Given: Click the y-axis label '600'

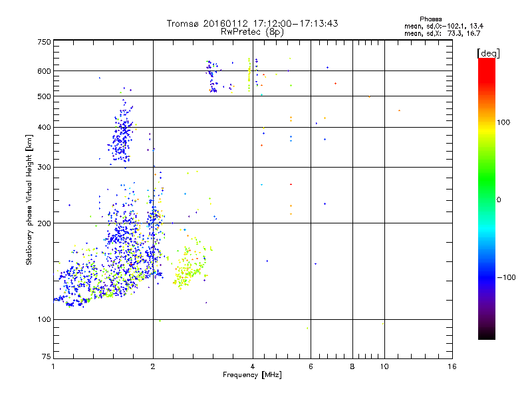Looking at the screenshot, I should [x=44, y=71].
